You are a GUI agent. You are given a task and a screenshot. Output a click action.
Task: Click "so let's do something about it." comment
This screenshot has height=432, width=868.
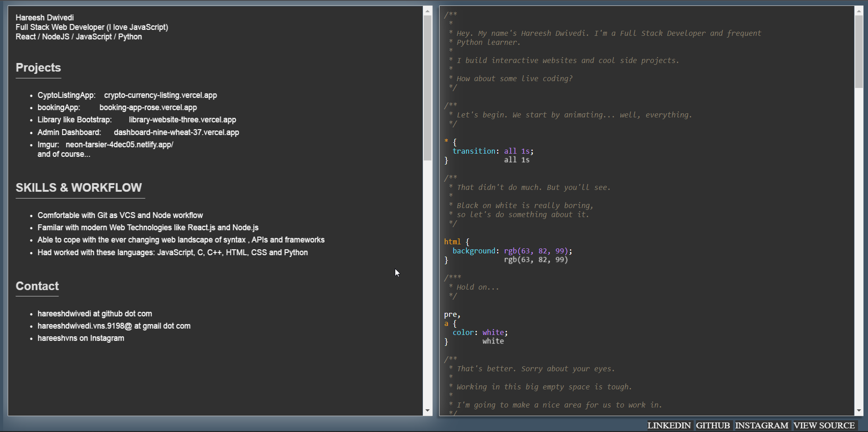click(x=523, y=214)
